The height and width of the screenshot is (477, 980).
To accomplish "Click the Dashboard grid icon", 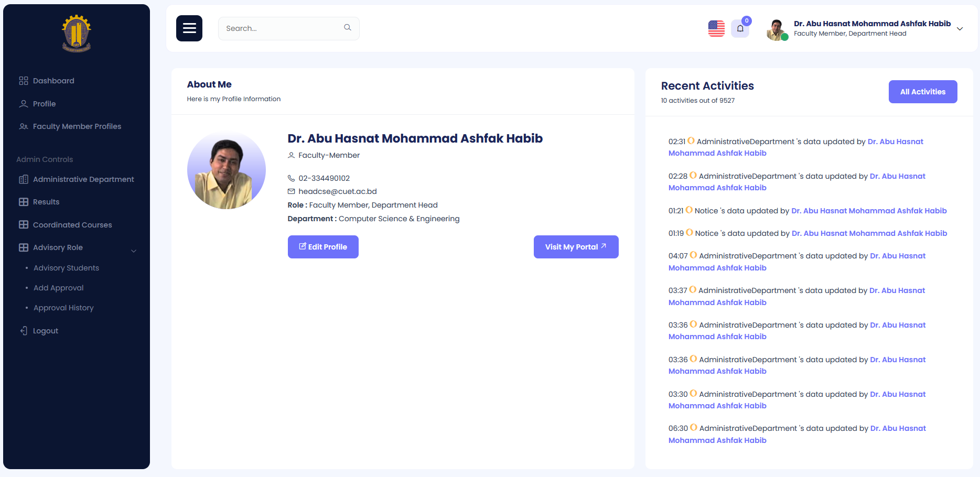I will [24, 81].
